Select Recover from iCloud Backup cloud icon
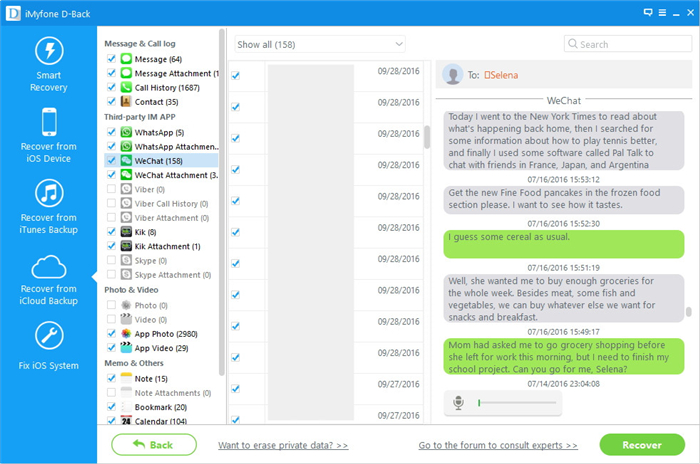Screen dimensions: 700x464 click(49, 267)
